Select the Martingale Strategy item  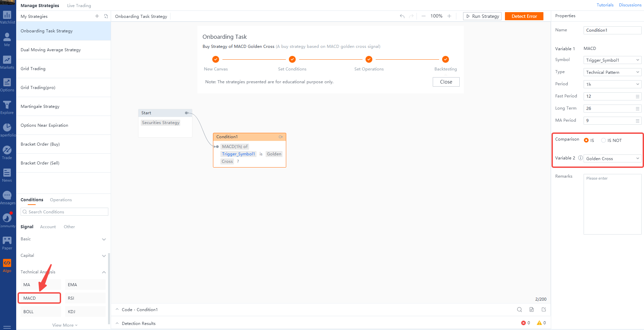click(x=63, y=107)
